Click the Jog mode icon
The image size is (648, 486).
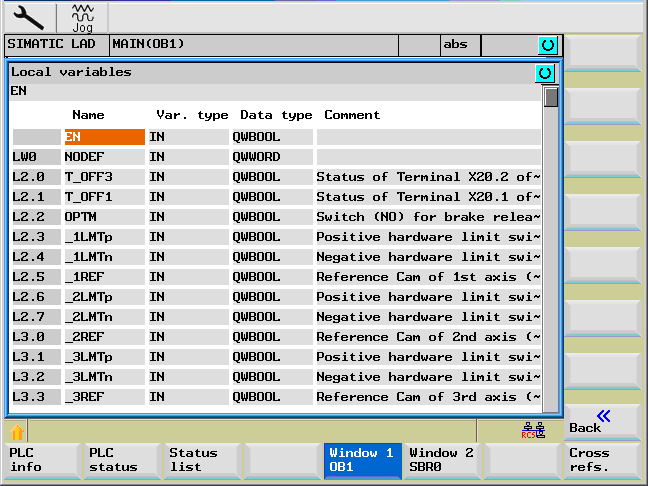[82, 19]
